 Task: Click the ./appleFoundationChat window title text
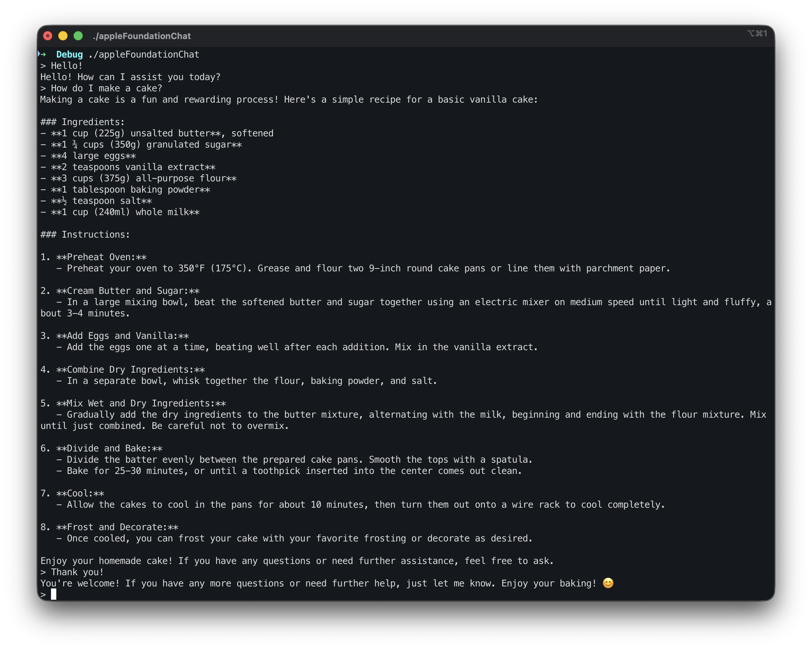tap(142, 36)
